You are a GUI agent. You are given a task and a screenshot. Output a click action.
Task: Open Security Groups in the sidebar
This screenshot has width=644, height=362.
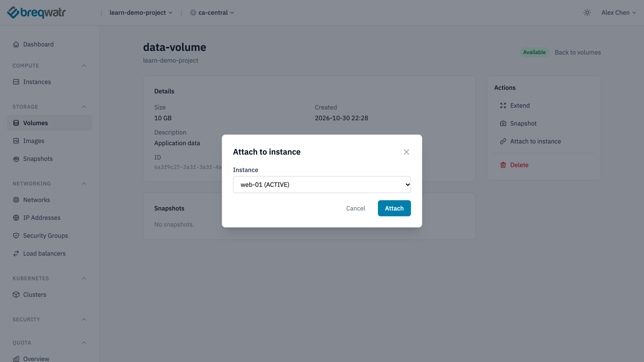click(x=50, y=235)
